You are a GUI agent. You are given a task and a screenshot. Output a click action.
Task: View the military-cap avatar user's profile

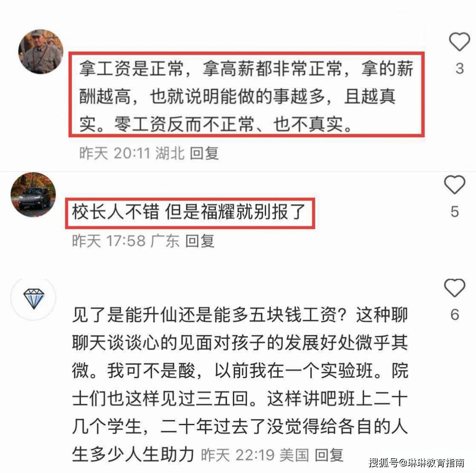pyautogui.click(x=41, y=52)
